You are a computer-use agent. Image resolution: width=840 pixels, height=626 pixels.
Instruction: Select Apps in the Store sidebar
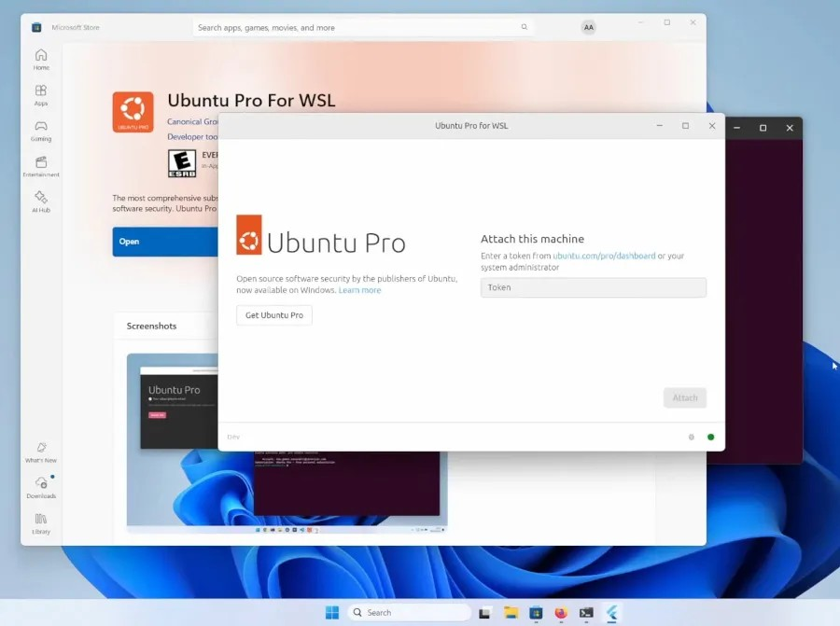40,94
